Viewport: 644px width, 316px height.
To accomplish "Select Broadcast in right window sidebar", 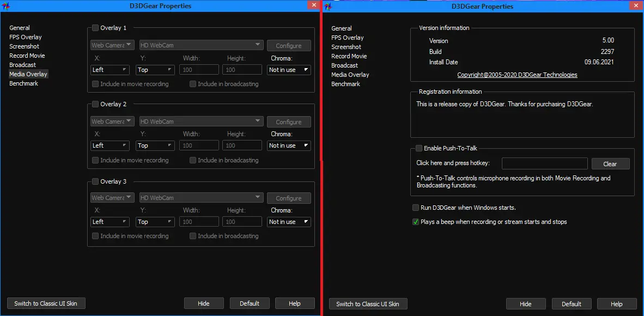I will [344, 65].
